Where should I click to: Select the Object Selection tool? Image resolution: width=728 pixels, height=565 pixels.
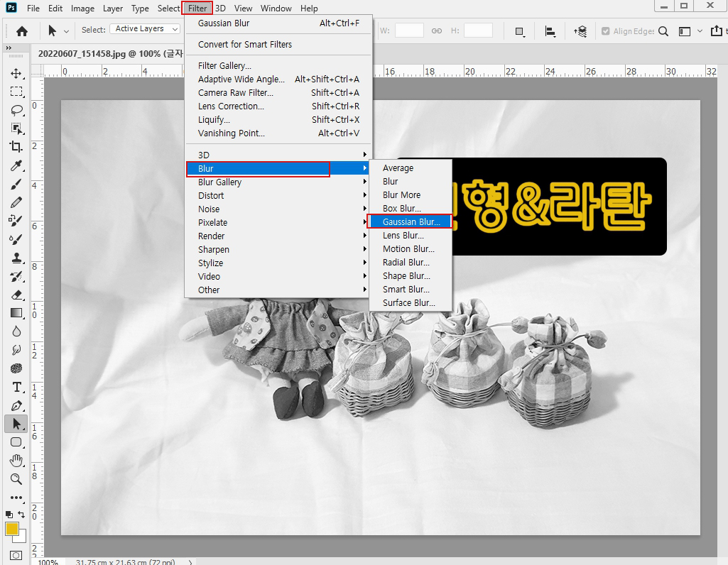pos(16,128)
